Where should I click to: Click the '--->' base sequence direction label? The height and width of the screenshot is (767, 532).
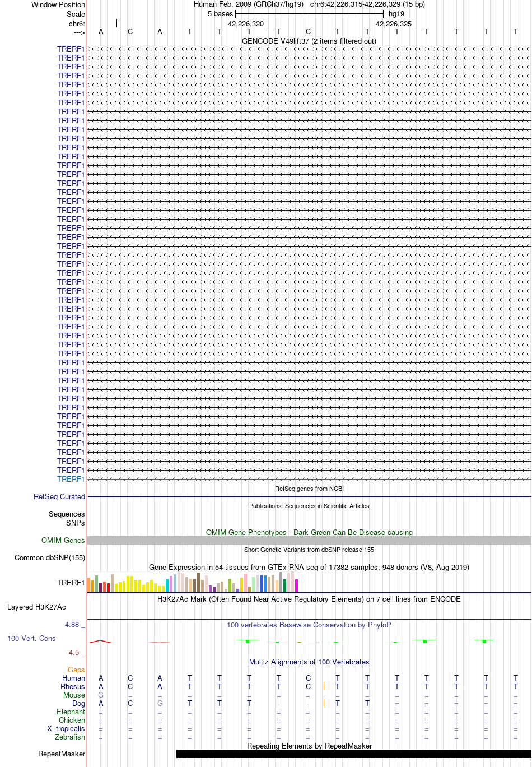coord(79,33)
